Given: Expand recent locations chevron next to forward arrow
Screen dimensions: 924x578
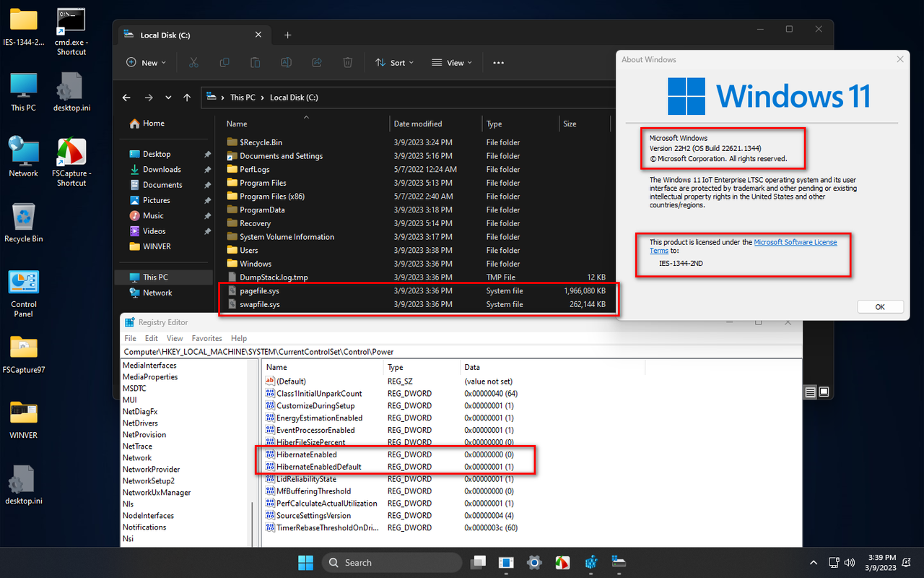Looking at the screenshot, I should (168, 98).
